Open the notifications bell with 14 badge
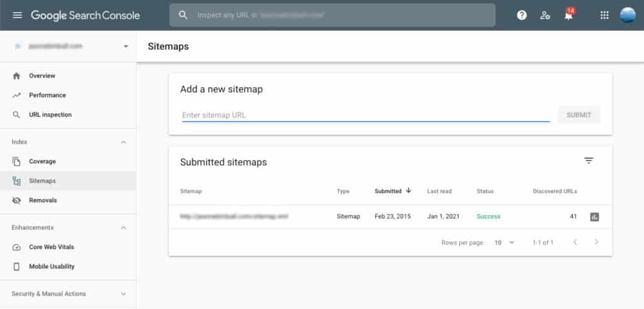Image resolution: width=644 pixels, height=309 pixels. pyautogui.click(x=569, y=15)
